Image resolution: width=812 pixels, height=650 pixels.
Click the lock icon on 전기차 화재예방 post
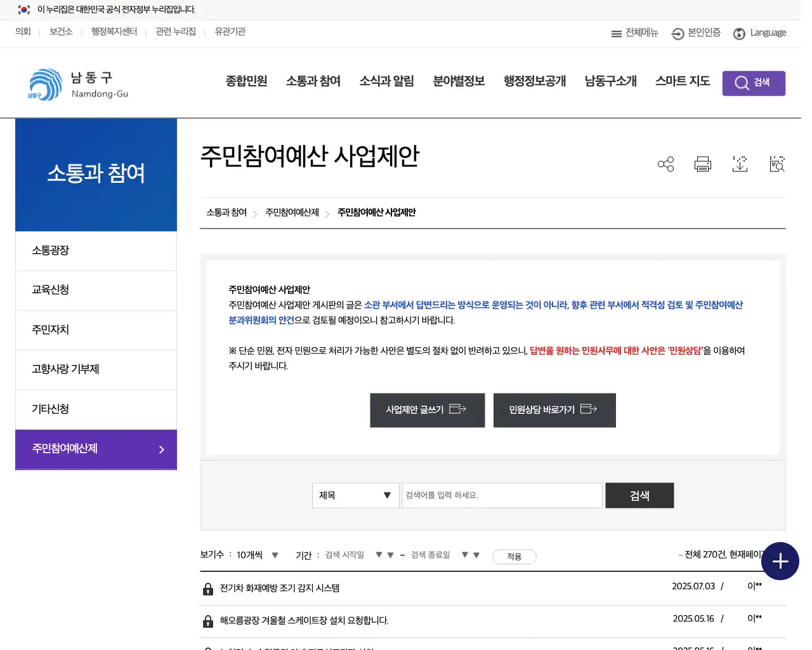click(208, 588)
